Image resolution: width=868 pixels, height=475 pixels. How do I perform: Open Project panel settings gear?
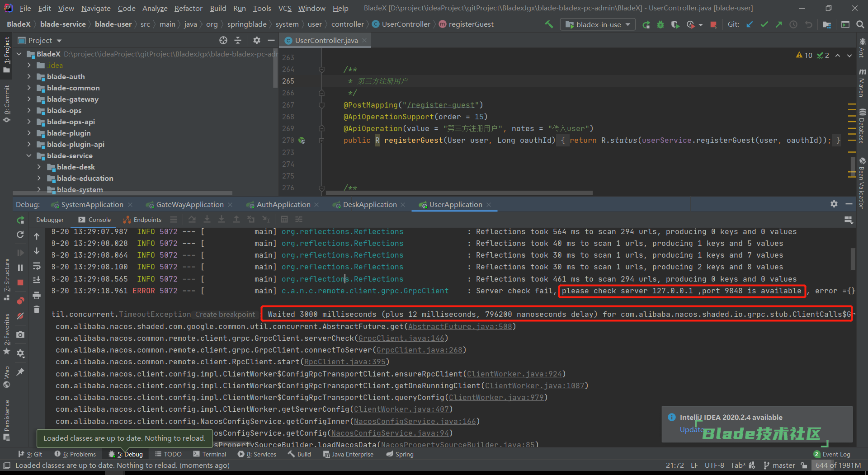[257, 40]
